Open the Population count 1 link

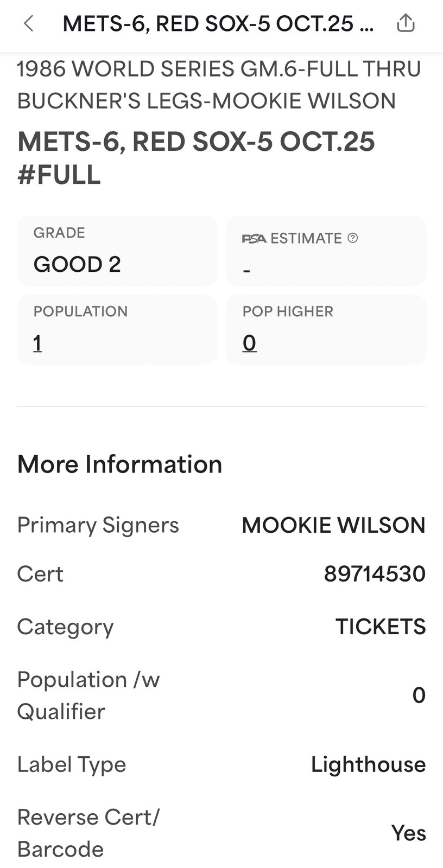(x=37, y=343)
